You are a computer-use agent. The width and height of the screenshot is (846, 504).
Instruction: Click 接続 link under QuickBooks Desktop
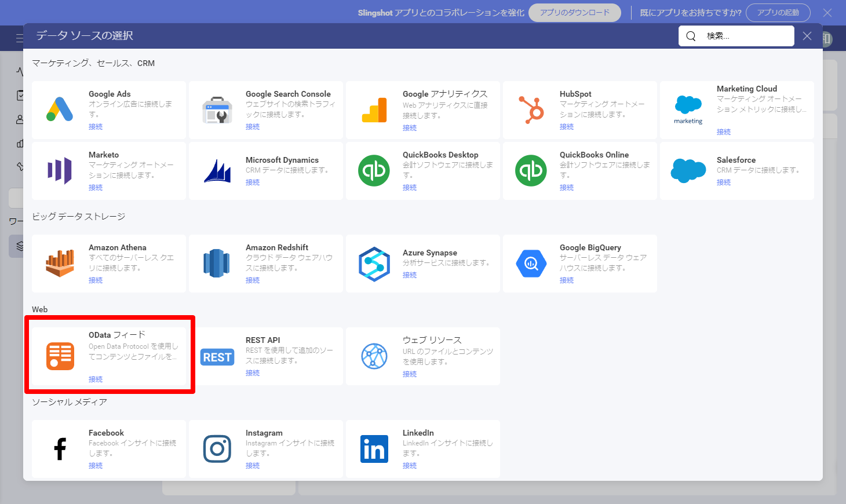tap(410, 188)
